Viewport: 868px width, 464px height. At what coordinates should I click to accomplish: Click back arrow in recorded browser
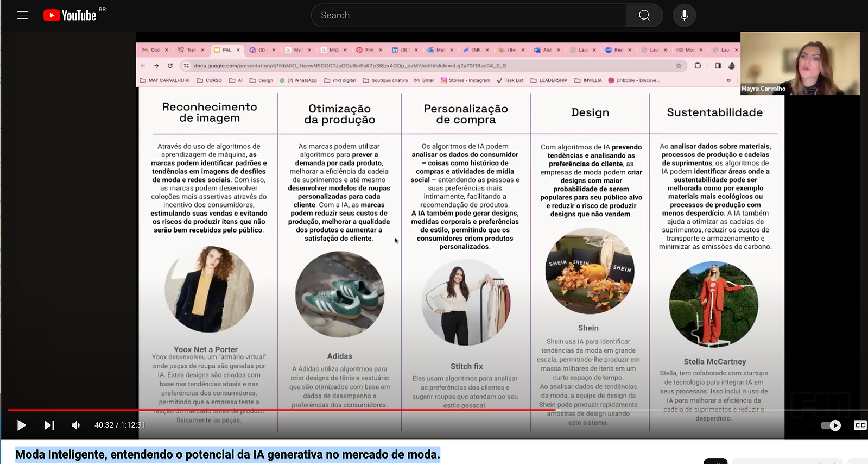tap(143, 66)
